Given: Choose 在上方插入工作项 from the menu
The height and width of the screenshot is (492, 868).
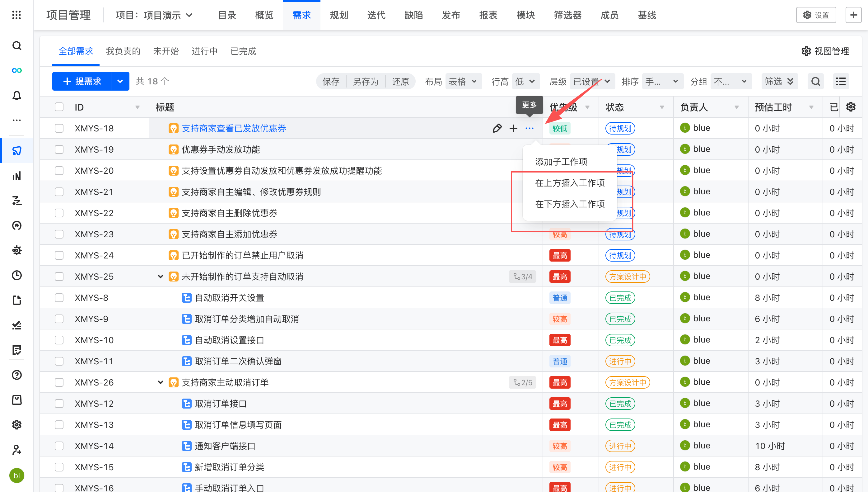Looking at the screenshot, I should 570,183.
